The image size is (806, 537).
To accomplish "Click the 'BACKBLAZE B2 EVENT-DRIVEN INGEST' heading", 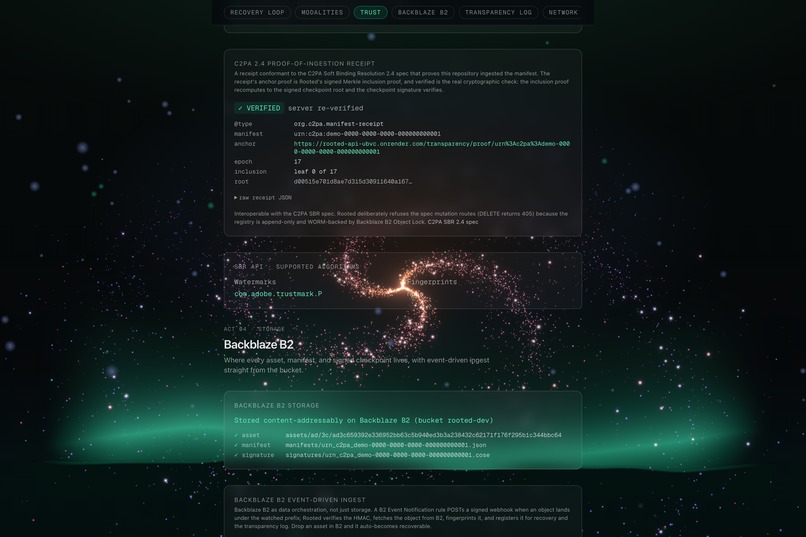I will pyautogui.click(x=300, y=499).
